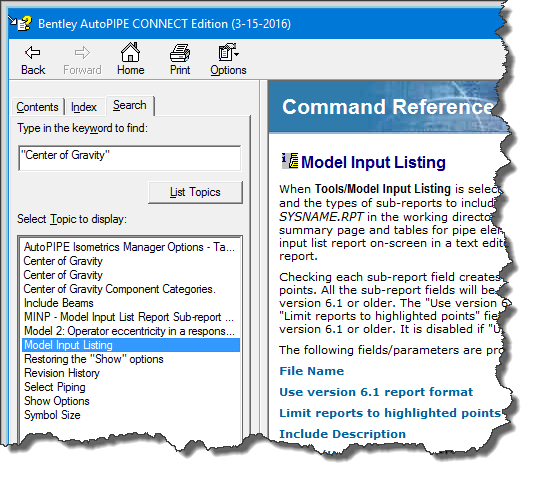Open the File Name link
The width and height of the screenshot is (536, 478).
[311, 371]
